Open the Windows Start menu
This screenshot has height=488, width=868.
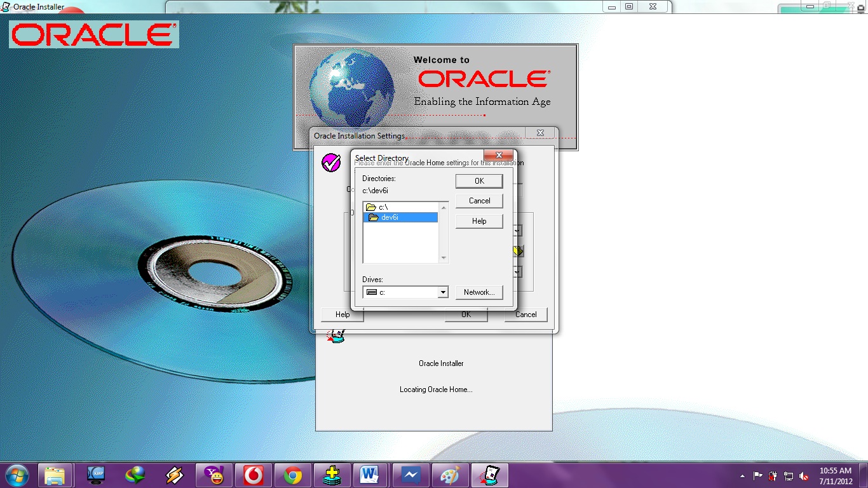pyautogui.click(x=17, y=475)
